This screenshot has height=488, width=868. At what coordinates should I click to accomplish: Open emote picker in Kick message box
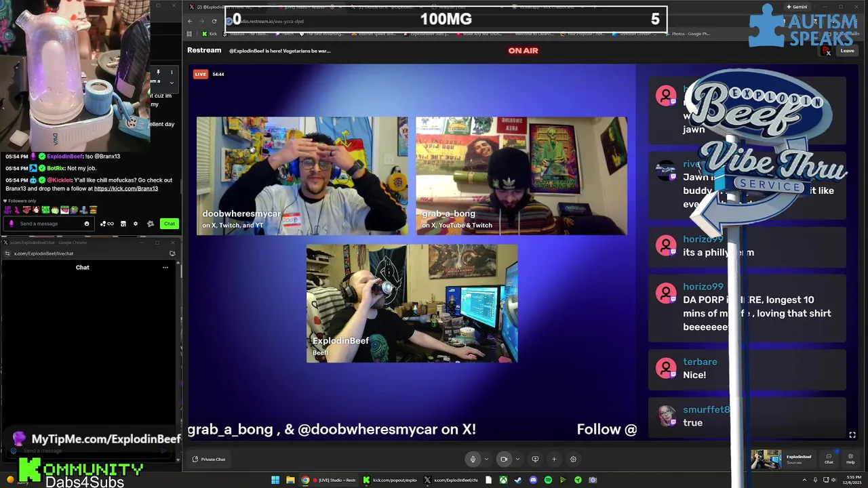coord(86,224)
